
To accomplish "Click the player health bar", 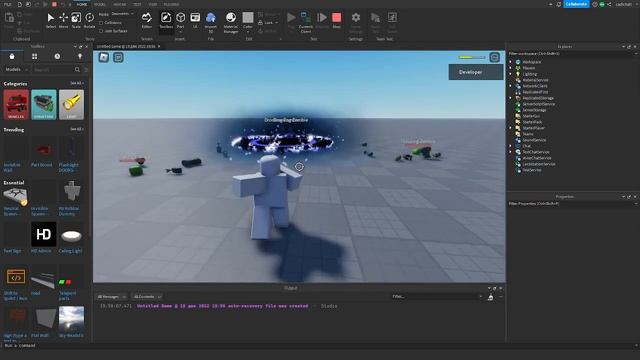I will point(472,58).
